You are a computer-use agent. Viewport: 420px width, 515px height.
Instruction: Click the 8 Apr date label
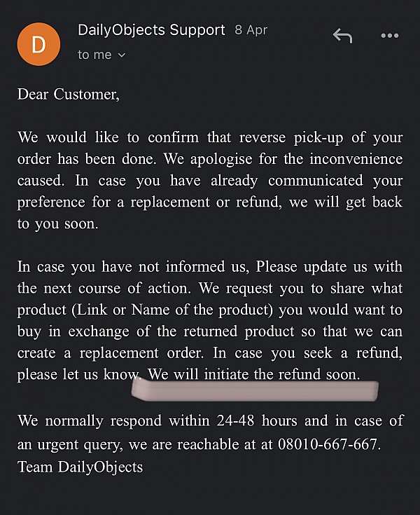pos(251,31)
